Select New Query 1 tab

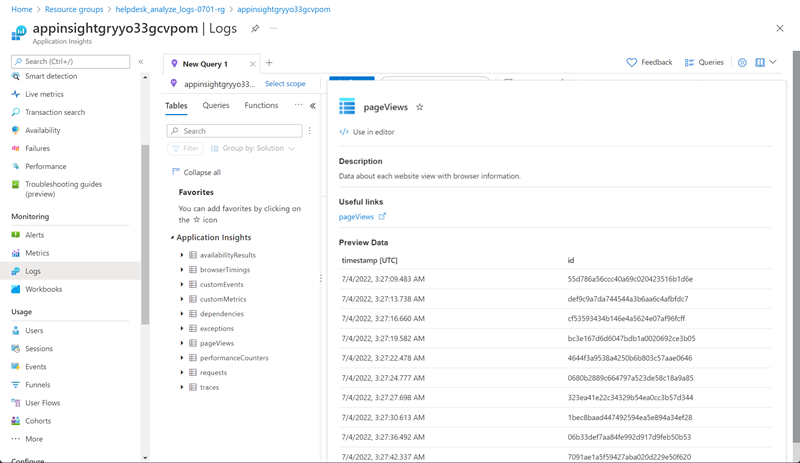tap(205, 64)
